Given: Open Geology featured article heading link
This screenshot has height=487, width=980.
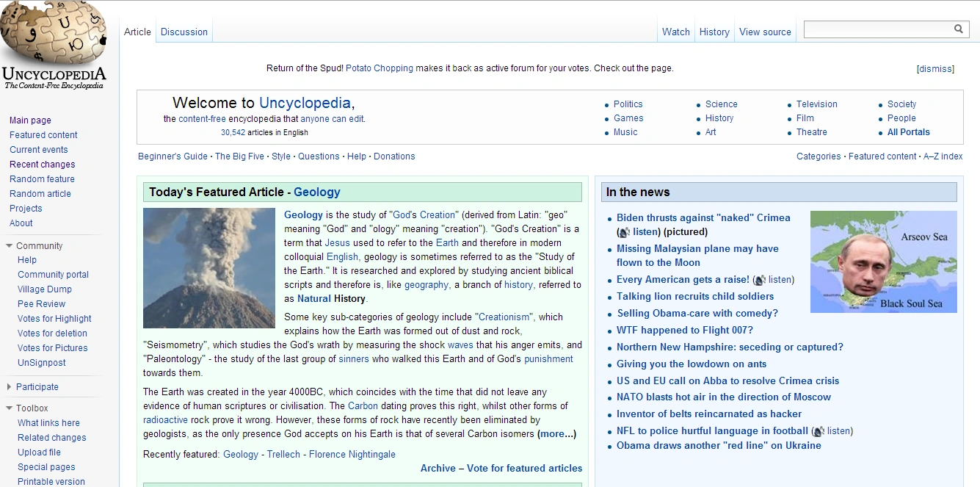Looking at the screenshot, I should pos(317,192).
